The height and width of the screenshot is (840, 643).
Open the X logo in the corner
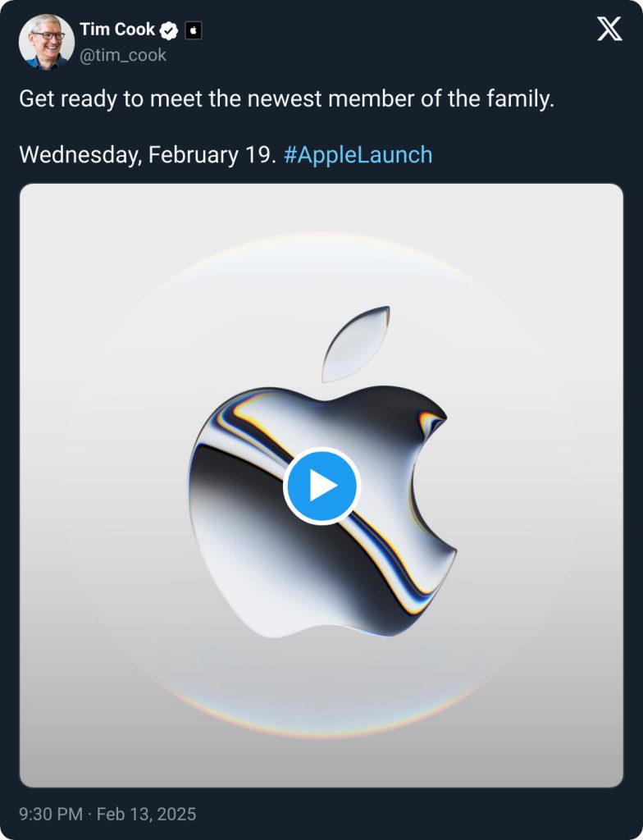pyautogui.click(x=609, y=30)
